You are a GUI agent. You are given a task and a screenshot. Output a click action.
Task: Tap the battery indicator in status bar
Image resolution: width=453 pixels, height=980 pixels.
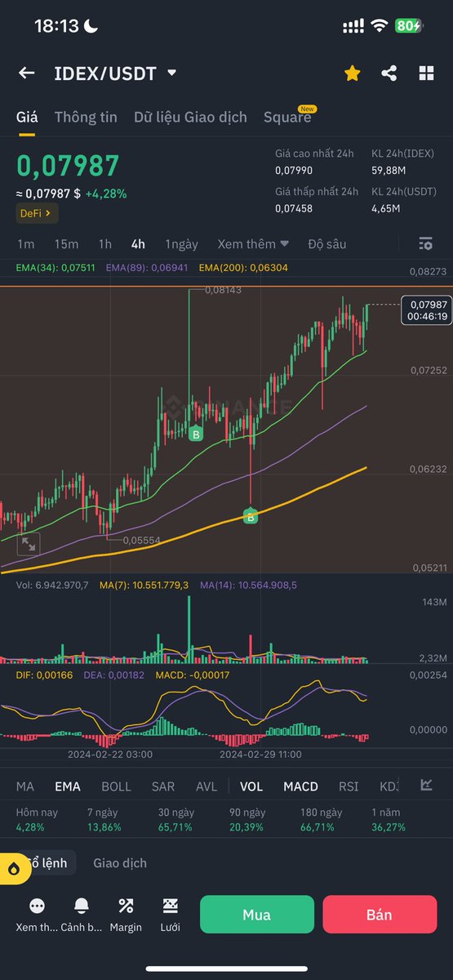pos(408,26)
